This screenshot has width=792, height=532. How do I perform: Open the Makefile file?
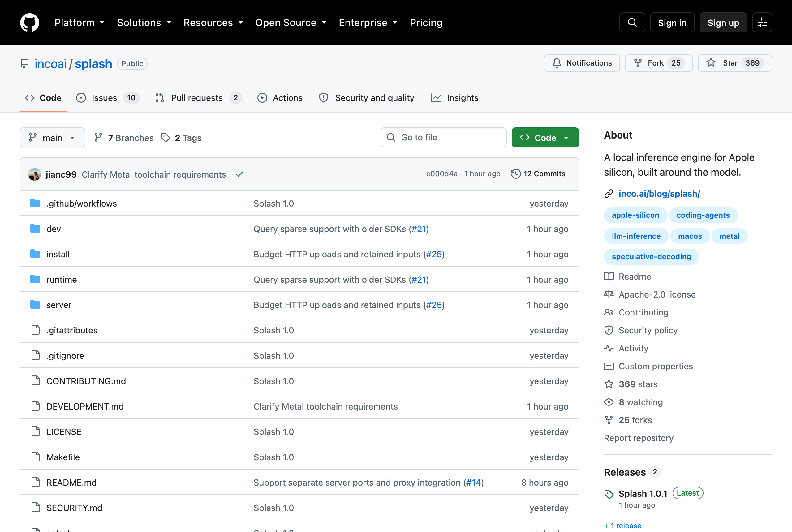63,457
